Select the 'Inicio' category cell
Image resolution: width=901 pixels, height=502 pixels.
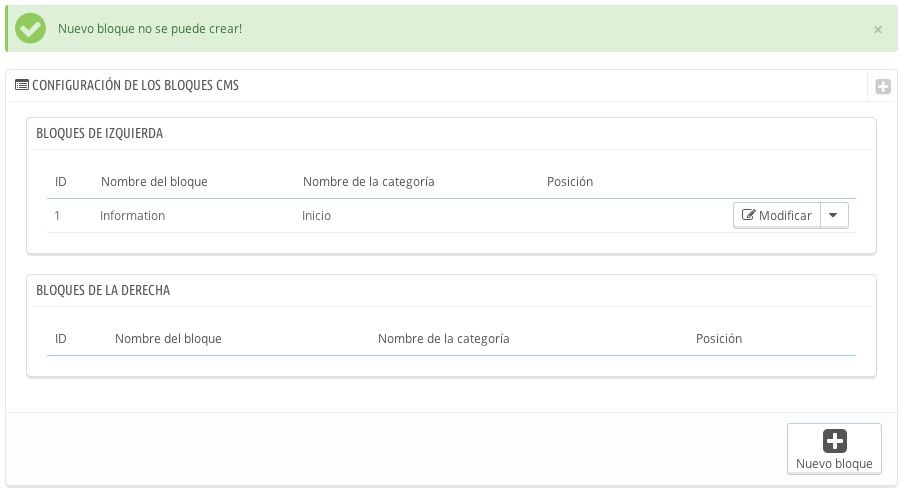316,215
